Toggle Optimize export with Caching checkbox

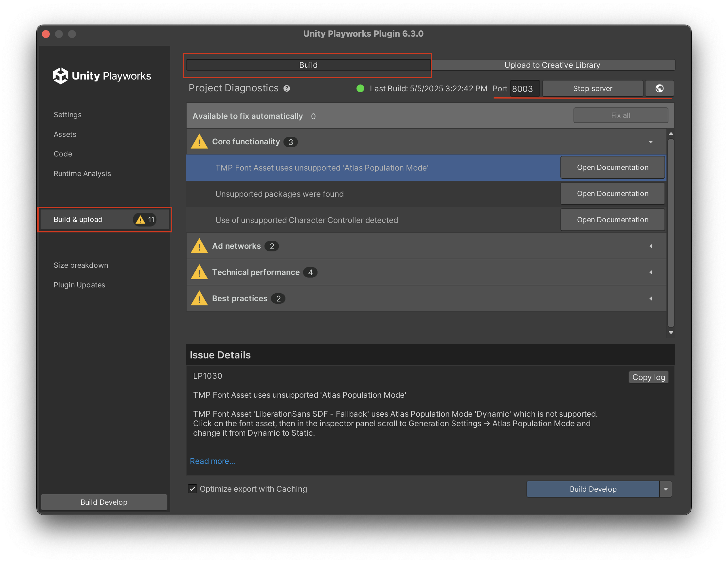(192, 489)
